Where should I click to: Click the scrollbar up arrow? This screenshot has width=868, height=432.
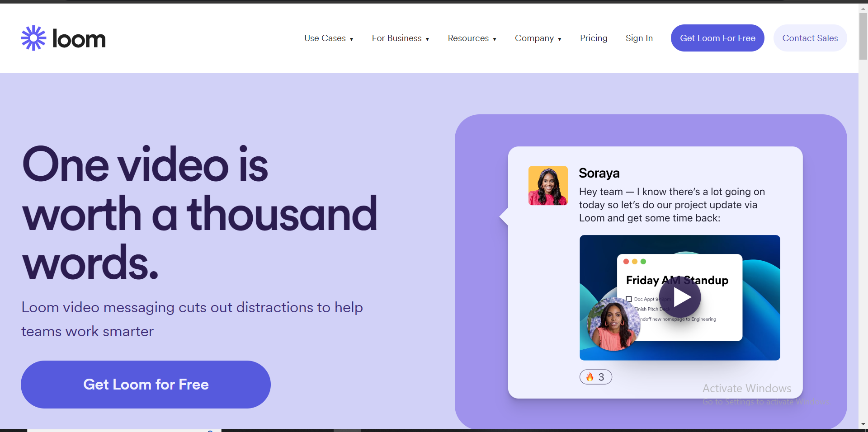tap(863, 8)
